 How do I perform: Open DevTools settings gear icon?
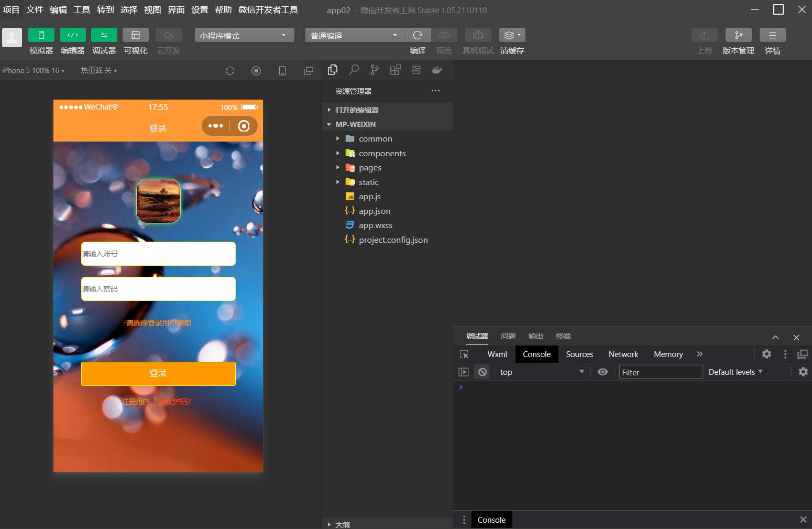point(766,354)
